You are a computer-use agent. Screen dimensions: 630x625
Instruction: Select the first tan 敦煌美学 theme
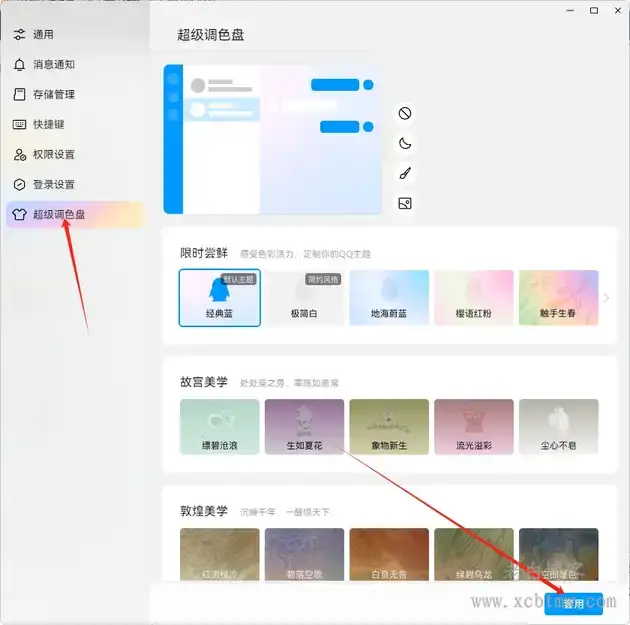(219, 554)
